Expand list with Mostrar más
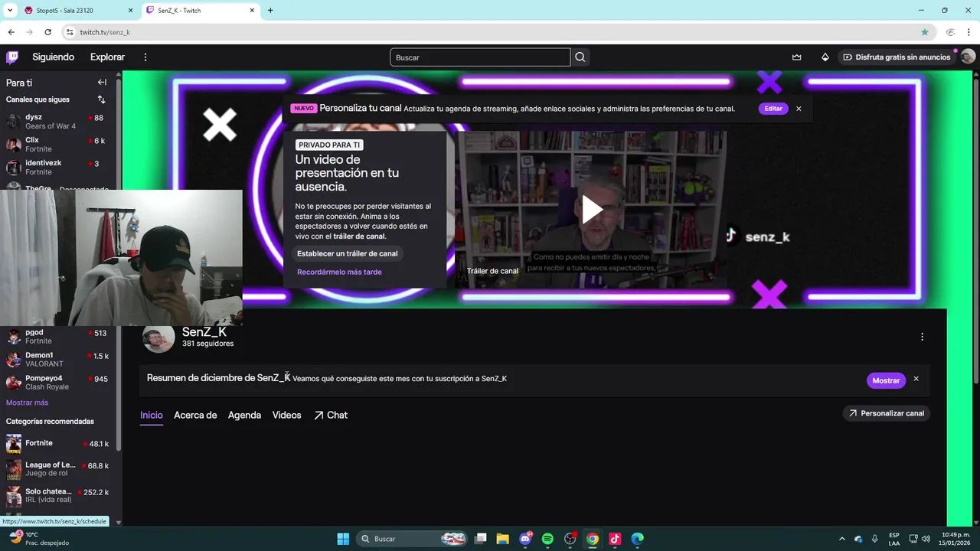Viewport: 980px width, 551px height. (x=27, y=403)
